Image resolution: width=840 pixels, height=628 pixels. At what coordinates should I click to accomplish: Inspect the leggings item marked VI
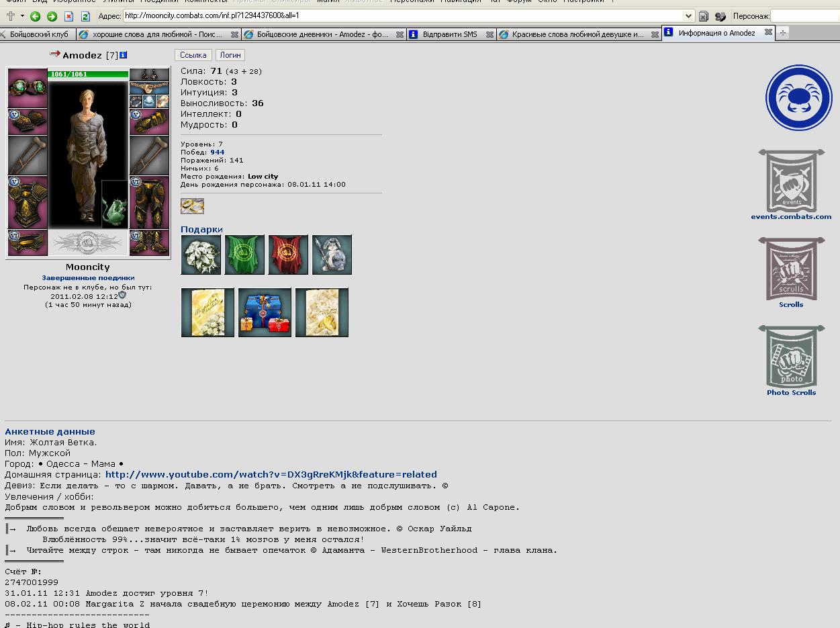[x=149, y=203]
